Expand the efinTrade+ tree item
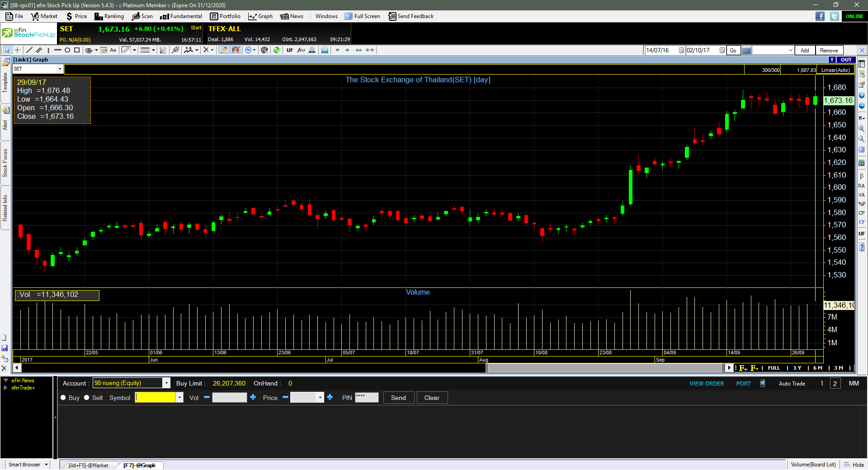Screen dimensions: 868x470 (x=5, y=388)
